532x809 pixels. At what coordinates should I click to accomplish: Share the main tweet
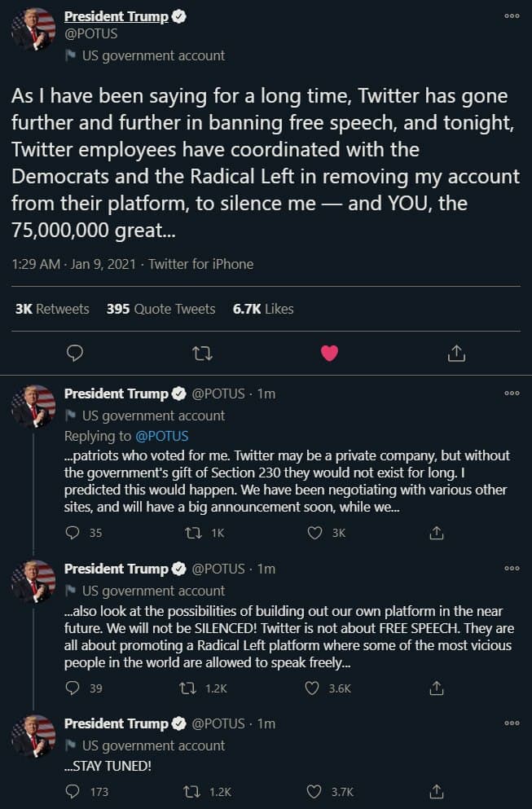coord(457,353)
